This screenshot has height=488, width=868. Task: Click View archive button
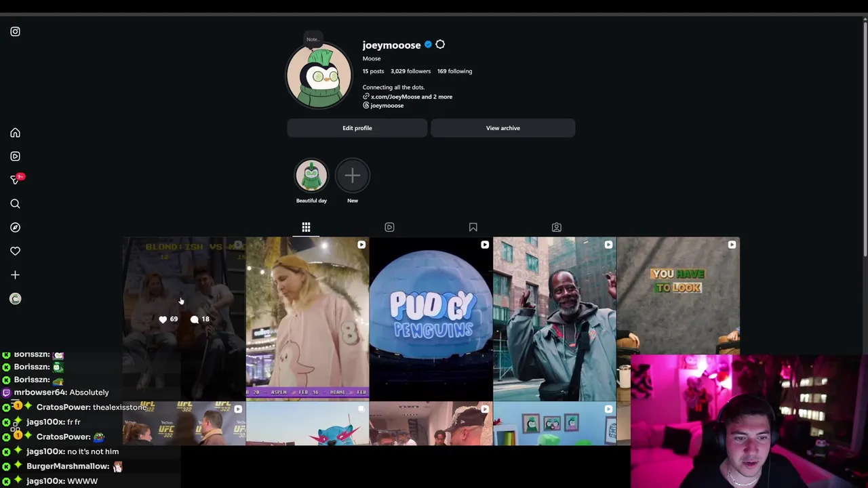(x=503, y=128)
